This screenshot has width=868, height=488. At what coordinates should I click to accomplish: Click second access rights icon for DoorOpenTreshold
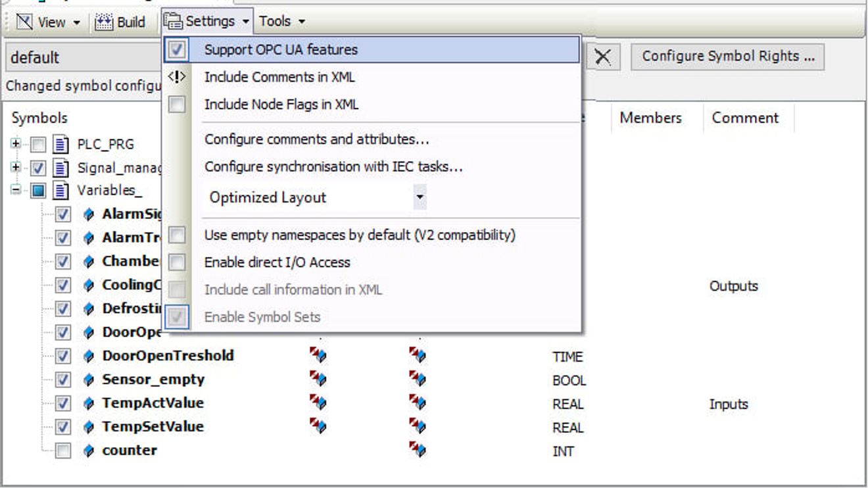417,355
